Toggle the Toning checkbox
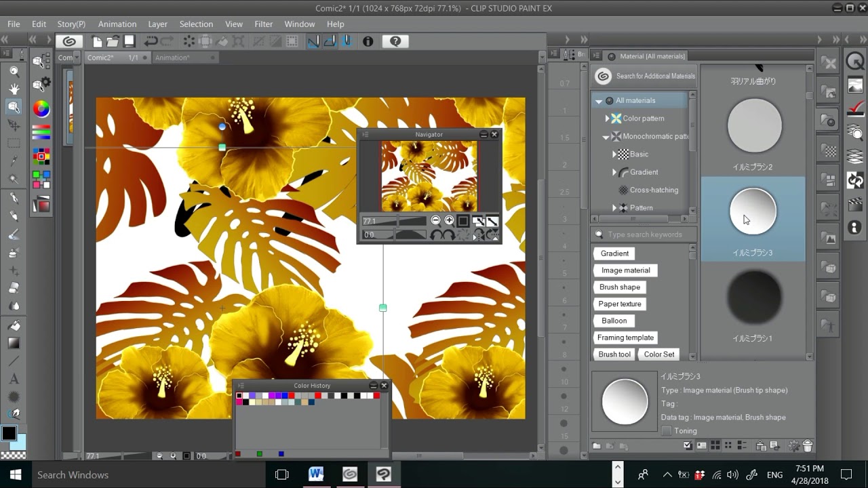The height and width of the screenshot is (488, 868). (667, 431)
